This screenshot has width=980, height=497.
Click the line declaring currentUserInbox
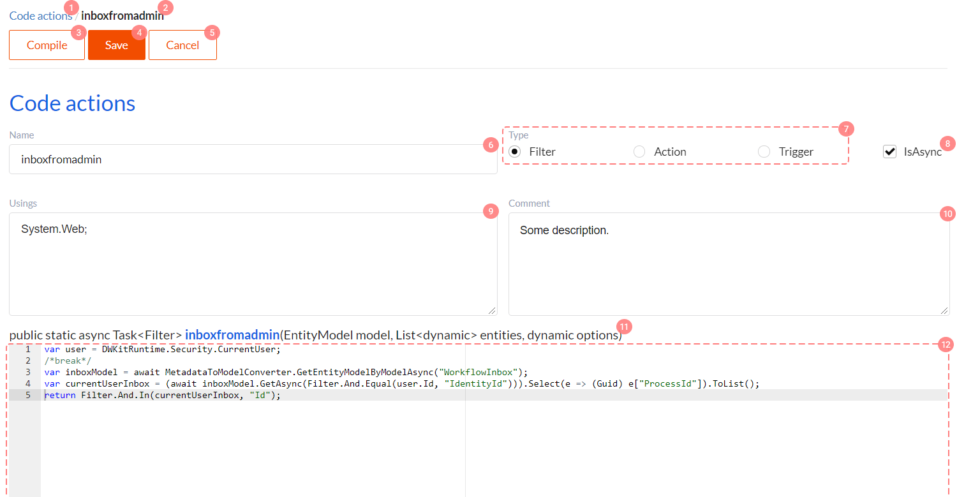402,384
